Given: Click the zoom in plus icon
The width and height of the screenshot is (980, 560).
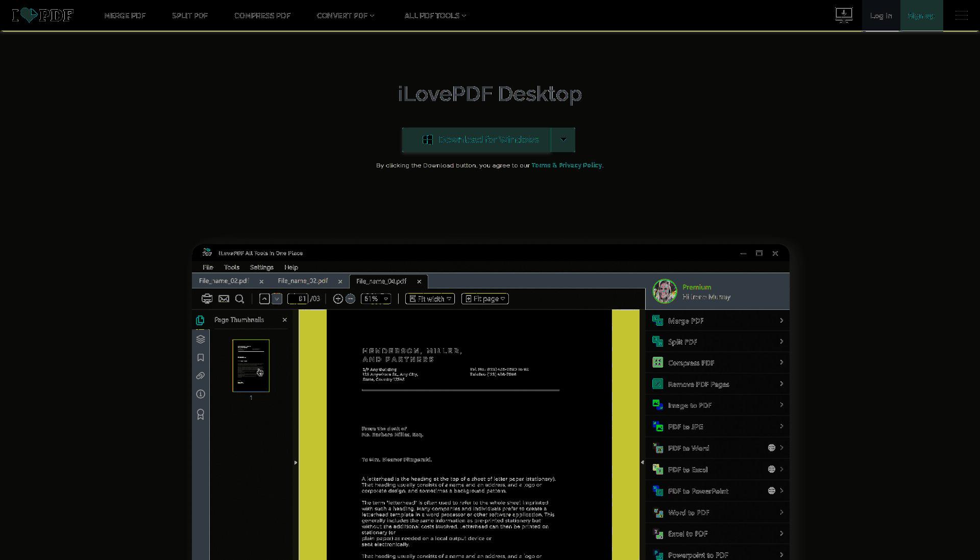Looking at the screenshot, I should tap(338, 299).
